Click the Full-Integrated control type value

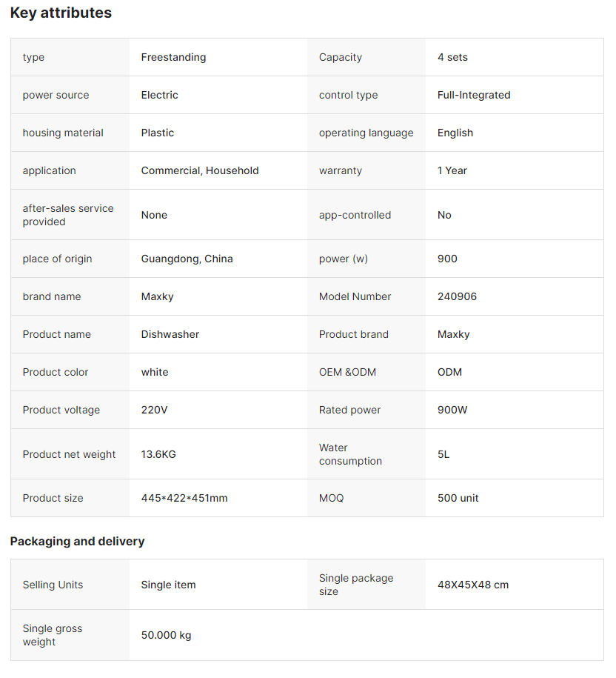pos(474,95)
